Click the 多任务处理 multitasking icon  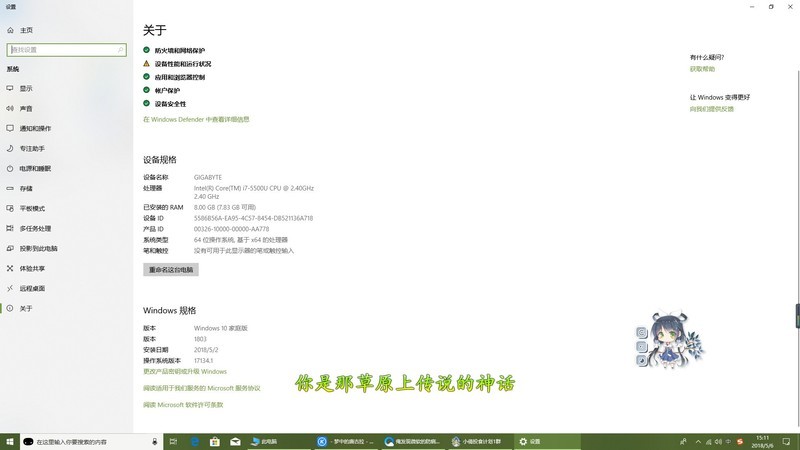[10, 228]
